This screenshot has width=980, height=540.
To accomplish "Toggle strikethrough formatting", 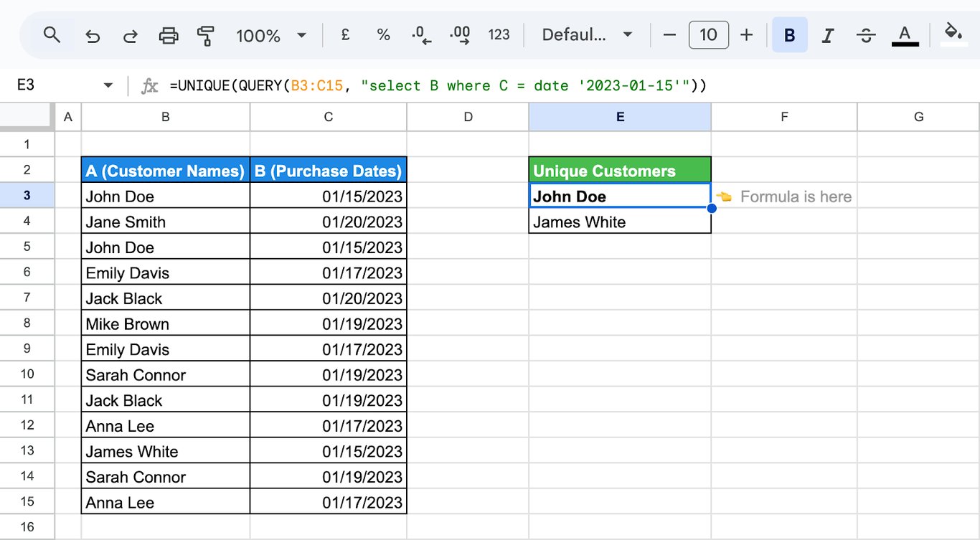I will pyautogui.click(x=866, y=35).
